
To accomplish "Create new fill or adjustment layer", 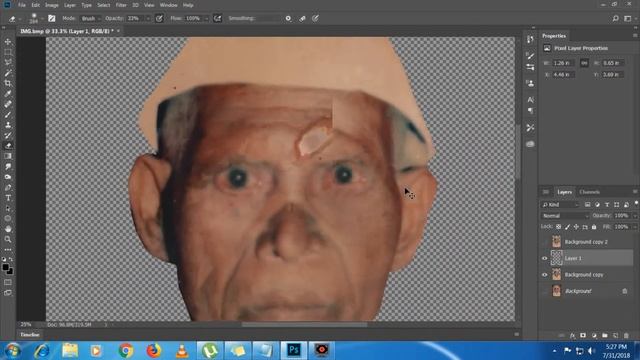I will point(594,336).
